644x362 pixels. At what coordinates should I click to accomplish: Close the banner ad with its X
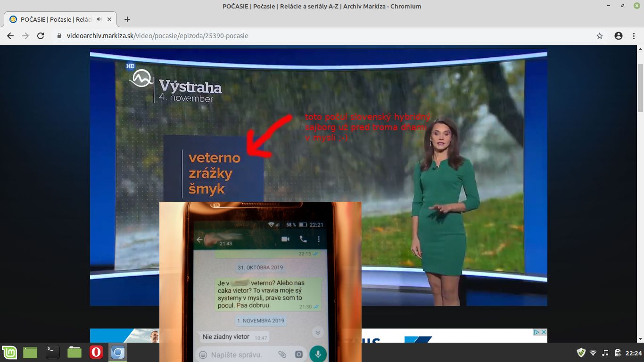pos(544,332)
